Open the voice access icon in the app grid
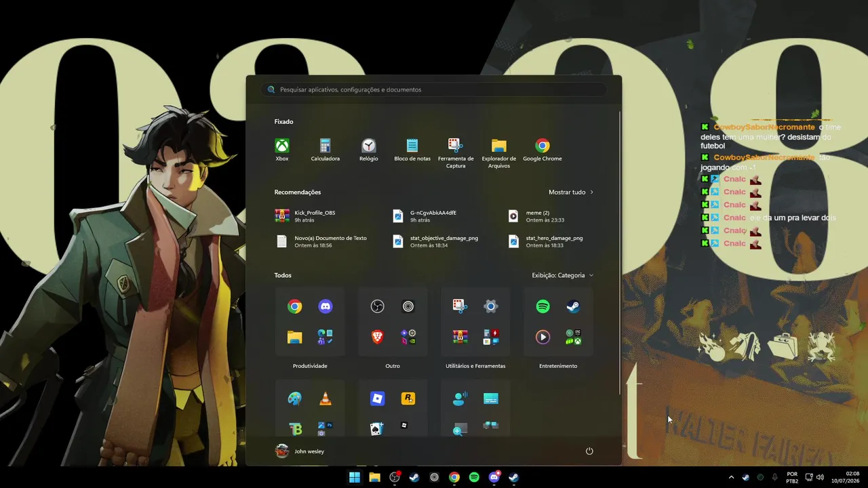868x488 pixels. pyautogui.click(x=460, y=399)
